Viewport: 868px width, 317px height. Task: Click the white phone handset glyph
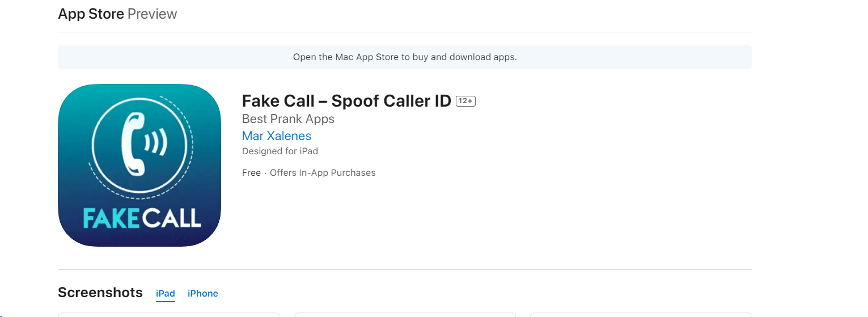[x=134, y=143]
